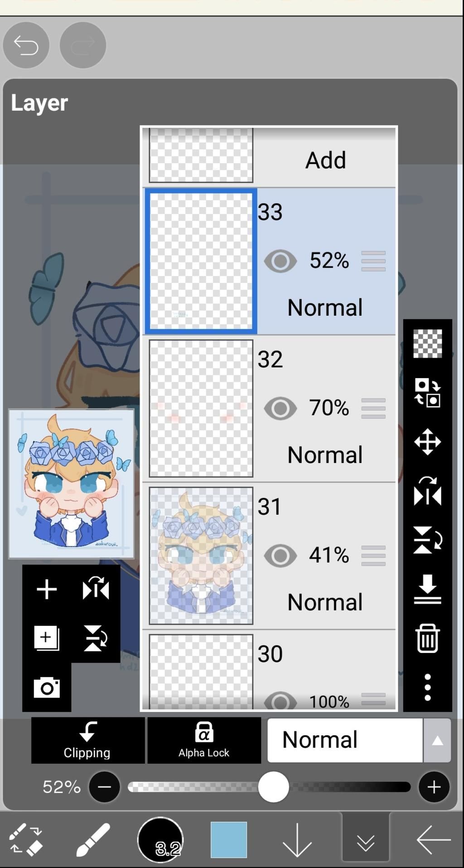
Task: Select the brush tool in bottom bar
Action: (92, 839)
